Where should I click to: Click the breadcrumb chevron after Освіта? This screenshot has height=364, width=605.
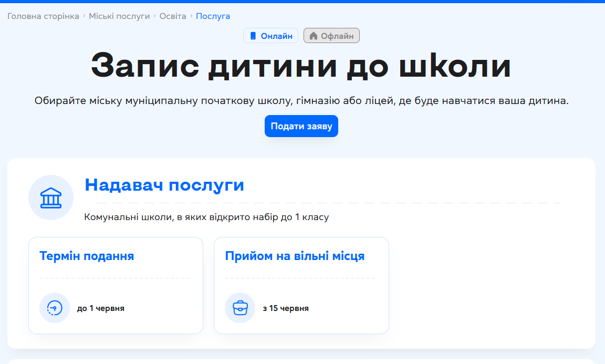[x=191, y=16]
